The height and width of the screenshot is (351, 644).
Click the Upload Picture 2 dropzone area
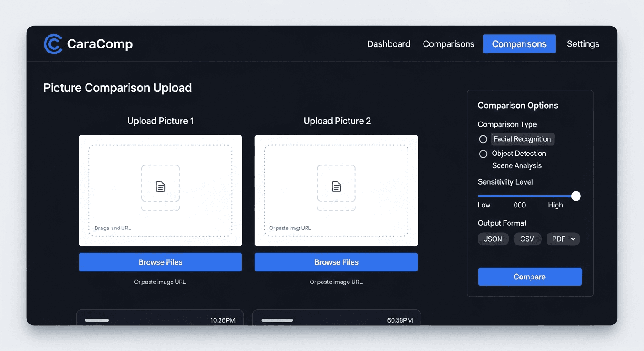[x=336, y=191]
